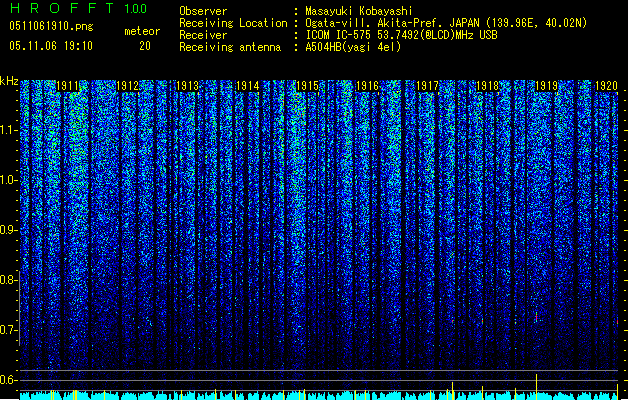
Task: Click the red meteor echo under the 1919 marker
Action: tap(536, 318)
